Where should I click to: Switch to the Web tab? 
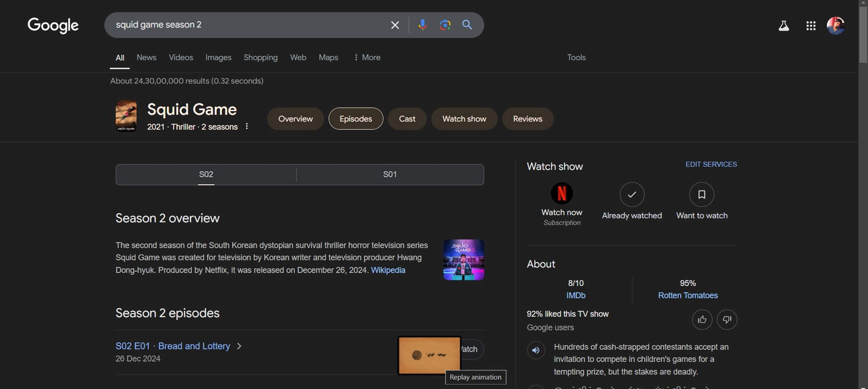298,57
